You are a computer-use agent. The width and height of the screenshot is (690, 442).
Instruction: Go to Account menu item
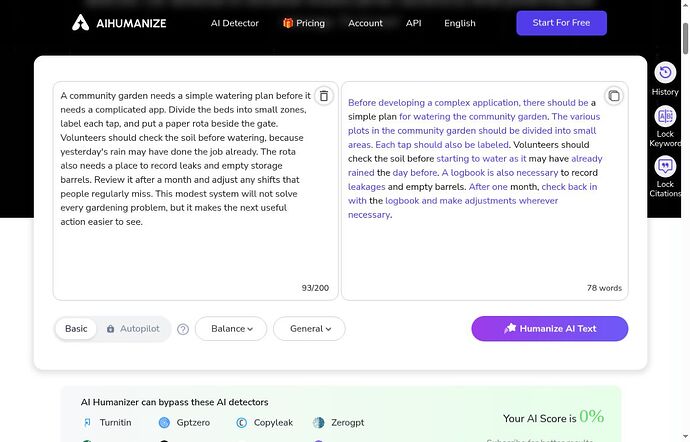[365, 23]
